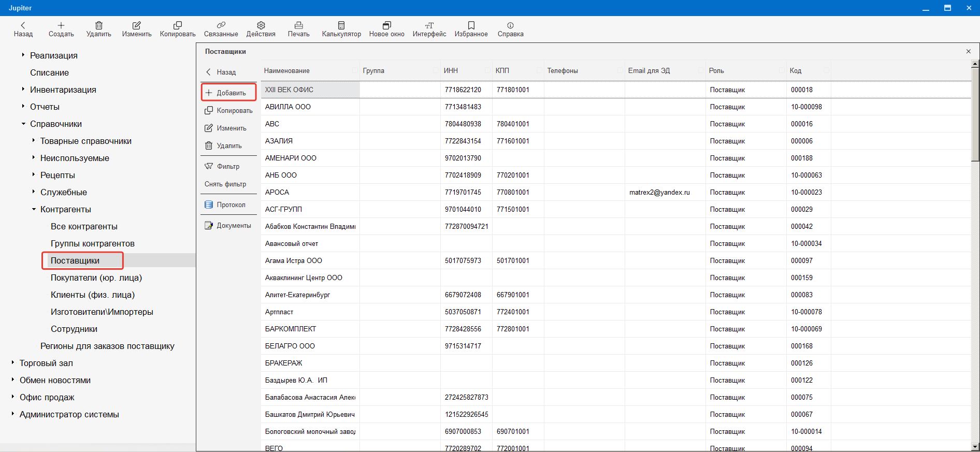Open the Калькулятор icon

[341, 25]
